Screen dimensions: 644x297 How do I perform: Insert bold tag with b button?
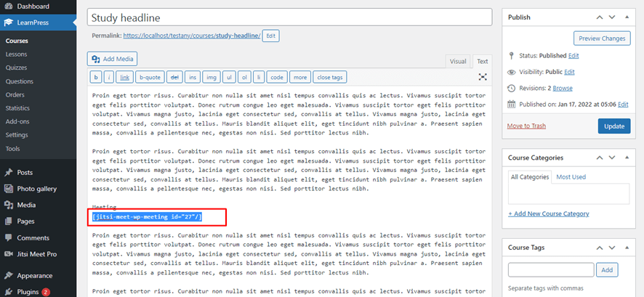click(96, 77)
